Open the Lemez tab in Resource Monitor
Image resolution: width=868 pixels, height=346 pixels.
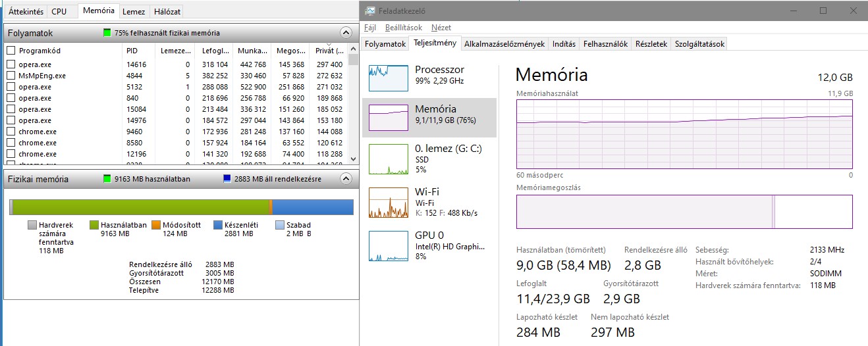(x=134, y=11)
